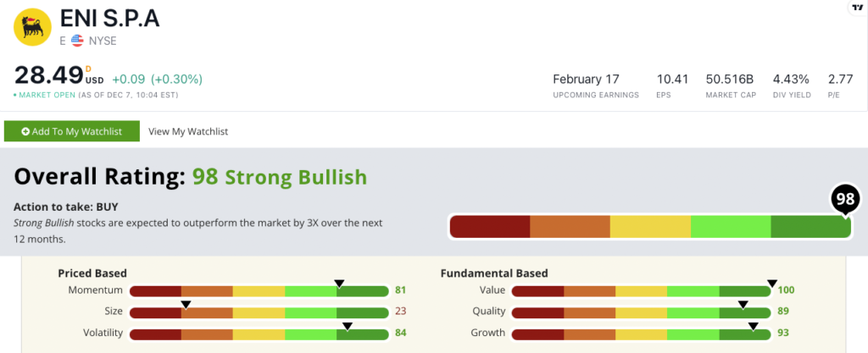Image resolution: width=868 pixels, height=353 pixels.
Task: Open the View My Watchlist link
Action: [188, 131]
